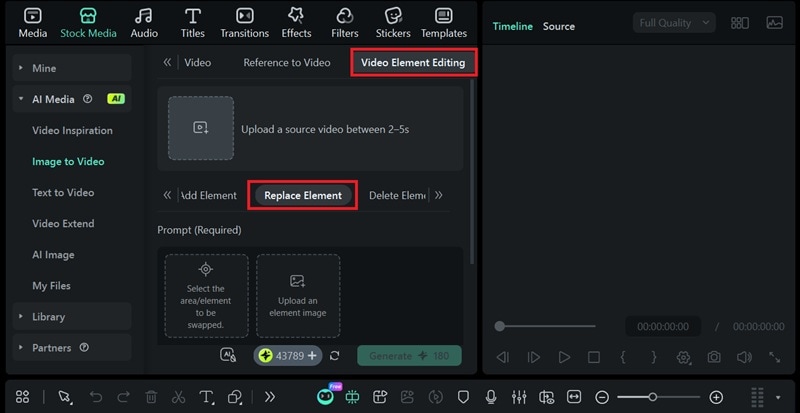Image resolution: width=800 pixels, height=413 pixels.
Task: Zoom in the timeline with plus
Action: pyautogui.click(x=716, y=397)
